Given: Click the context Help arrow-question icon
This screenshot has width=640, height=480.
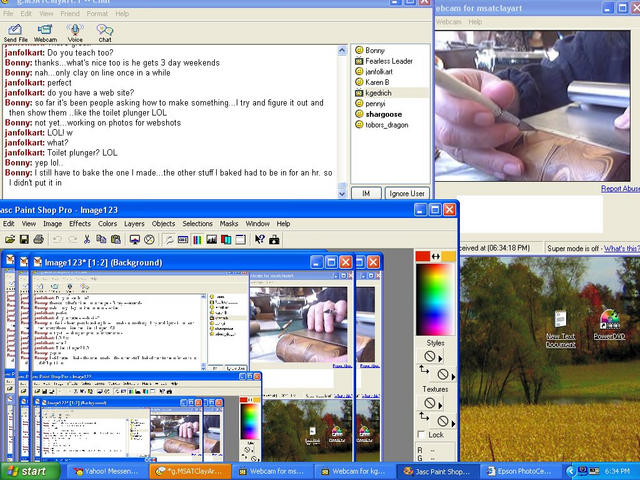Looking at the screenshot, I should pyautogui.click(x=260, y=239).
